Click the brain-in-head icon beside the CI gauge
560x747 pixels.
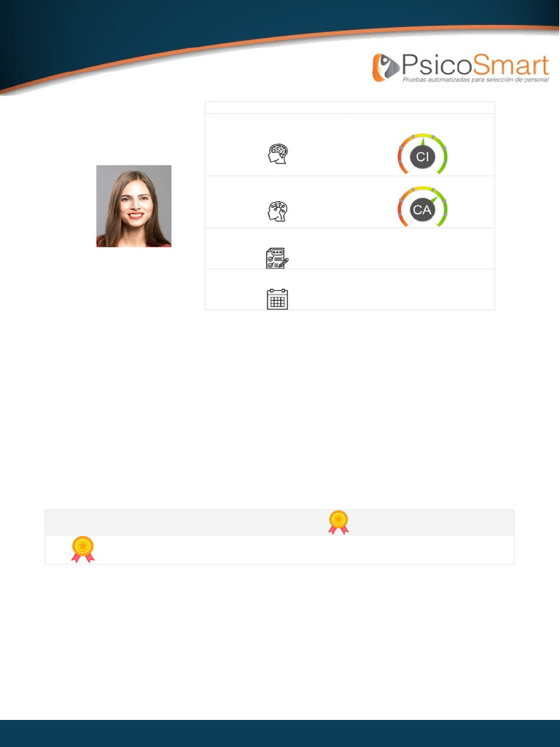click(278, 155)
